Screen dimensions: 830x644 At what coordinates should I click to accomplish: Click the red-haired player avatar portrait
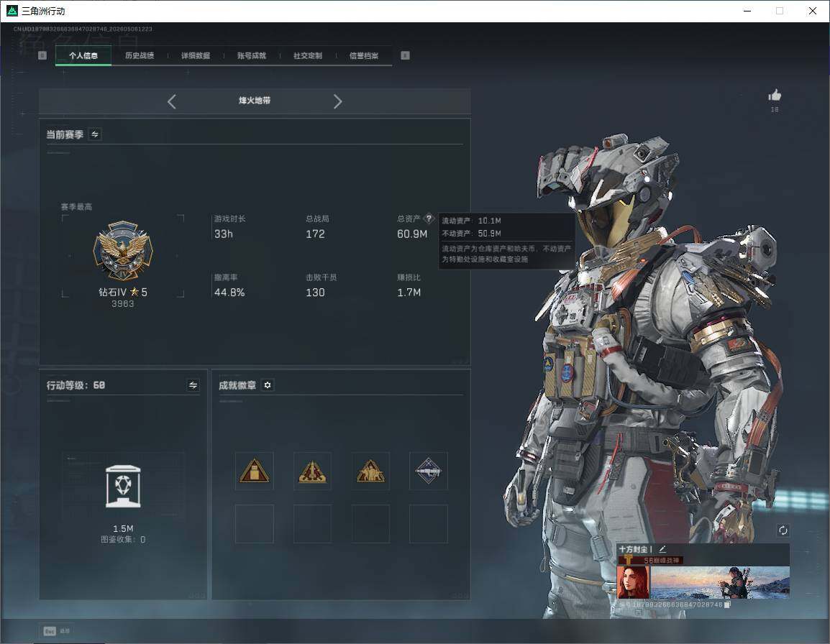[632, 582]
